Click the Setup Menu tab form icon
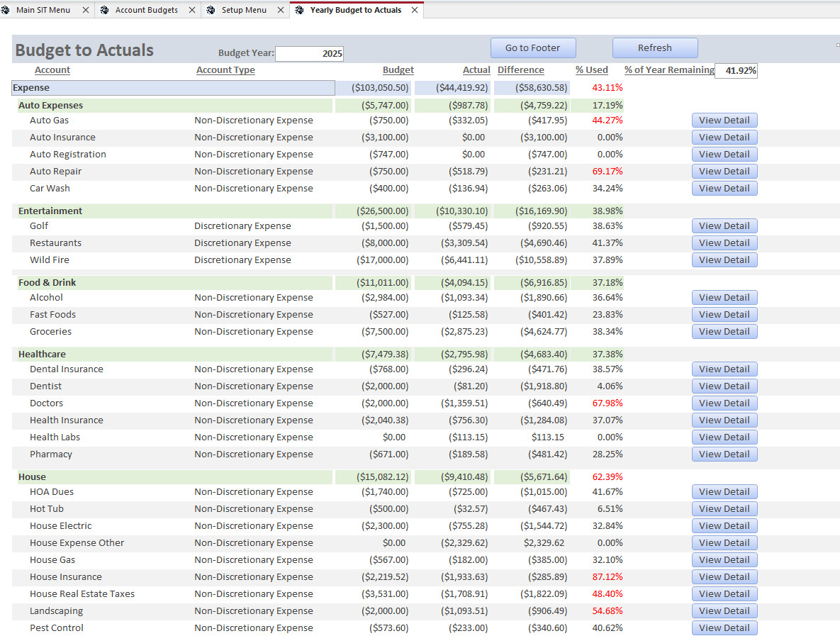This screenshot has height=636, width=840. 211,10
